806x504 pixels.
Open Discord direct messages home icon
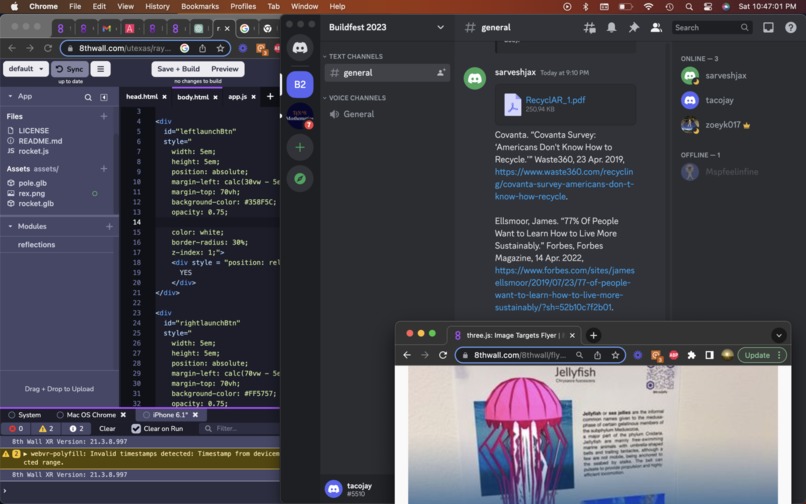300,48
